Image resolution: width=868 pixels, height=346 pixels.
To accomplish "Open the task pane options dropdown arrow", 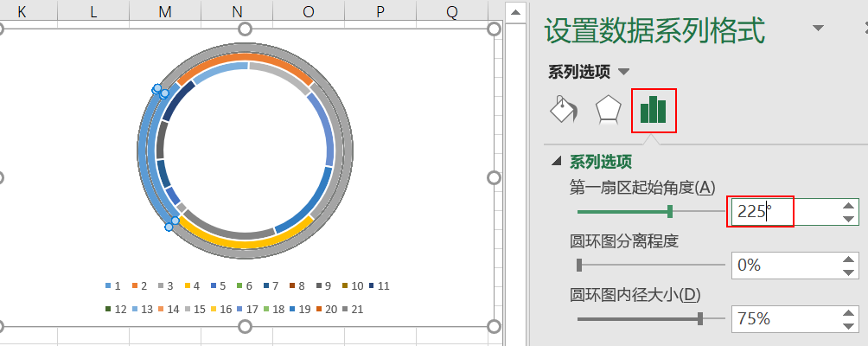I will coord(818,29).
